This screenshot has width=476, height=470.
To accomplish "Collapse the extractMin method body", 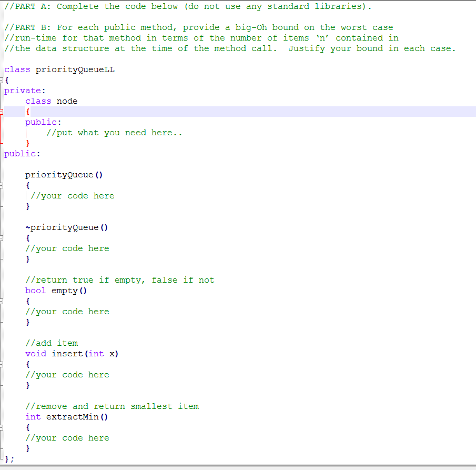I will (x=2, y=427).
